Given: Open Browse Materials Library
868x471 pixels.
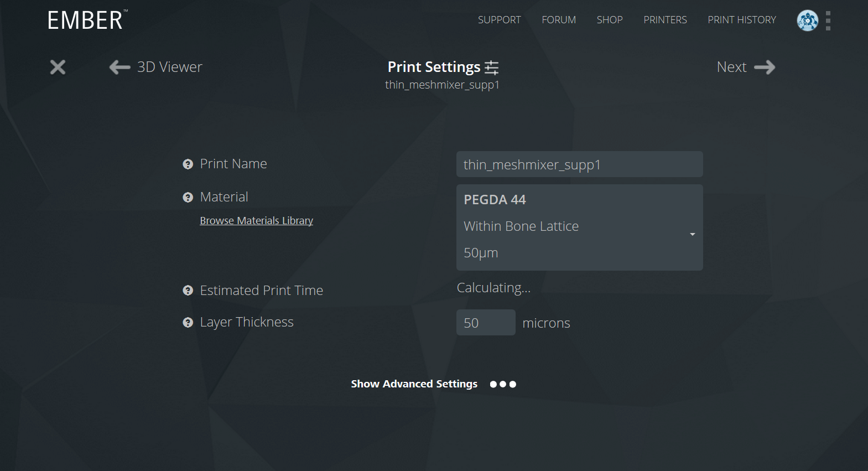Looking at the screenshot, I should point(256,220).
